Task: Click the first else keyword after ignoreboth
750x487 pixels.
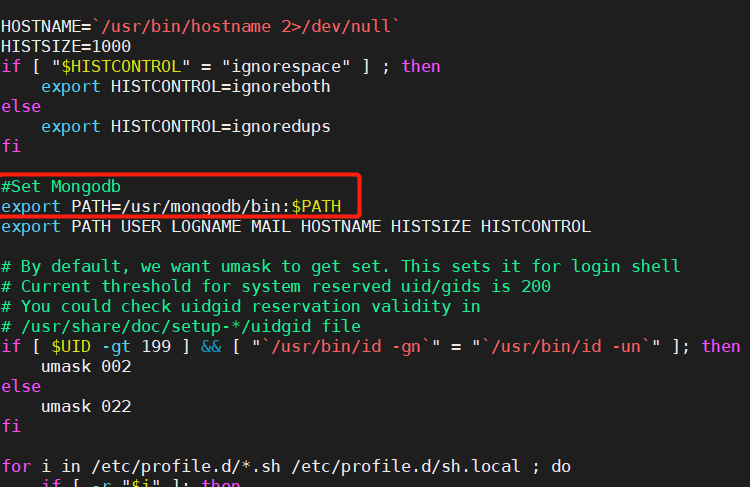Action: pyautogui.click(x=21, y=107)
